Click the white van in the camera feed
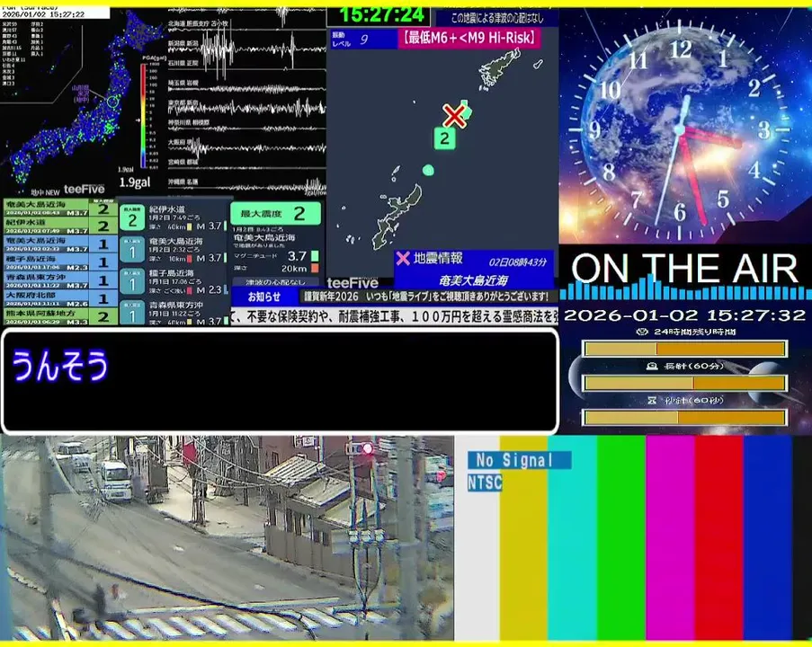The image size is (812, 647). point(114,481)
